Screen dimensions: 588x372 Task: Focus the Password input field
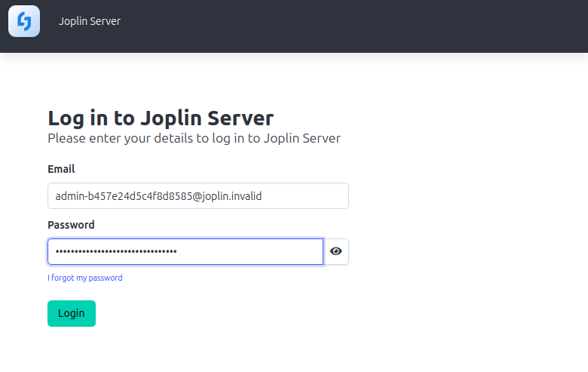coord(185,251)
